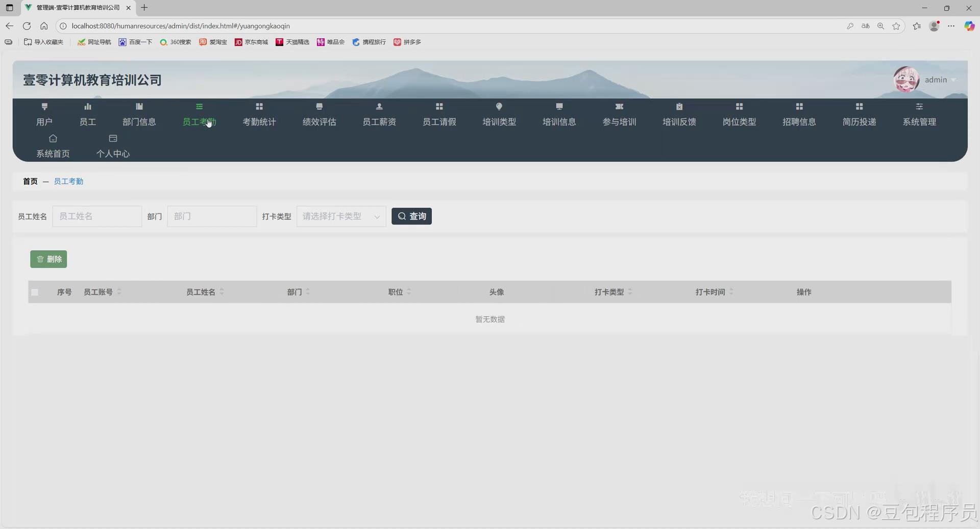
Task: Open a new browser tab
Action: pos(144,8)
